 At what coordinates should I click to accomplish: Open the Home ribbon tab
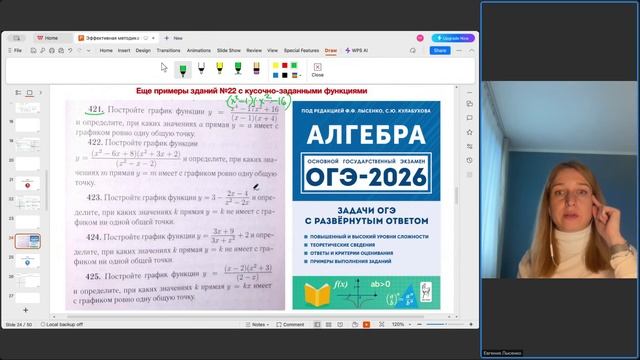tap(106, 51)
